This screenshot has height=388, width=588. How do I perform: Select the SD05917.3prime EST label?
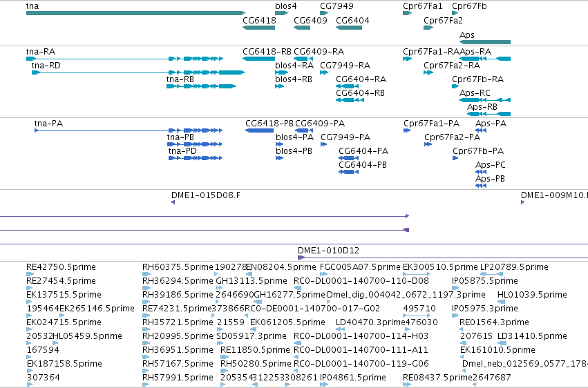252,336
